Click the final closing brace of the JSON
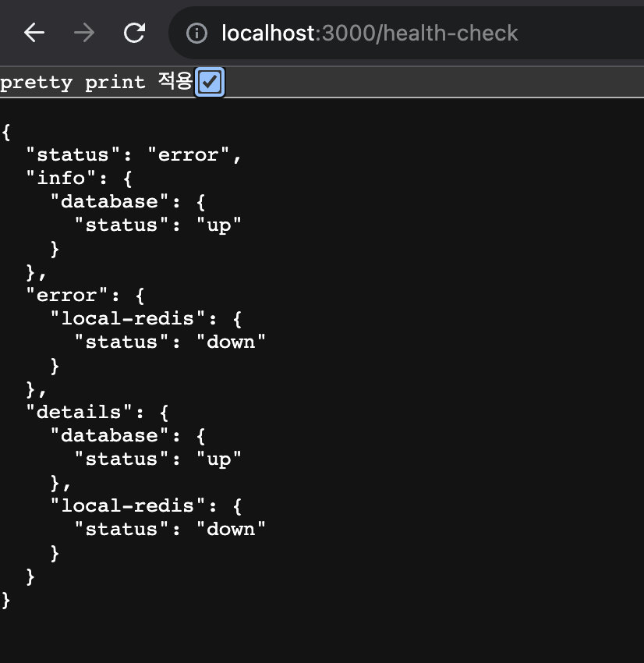Image resolution: width=644 pixels, height=663 pixels. (6, 600)
